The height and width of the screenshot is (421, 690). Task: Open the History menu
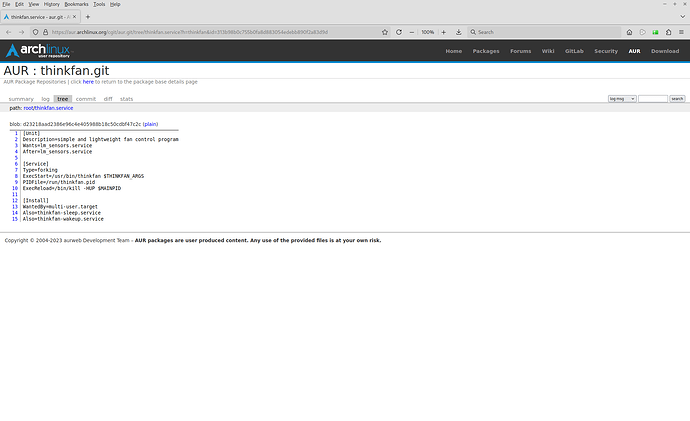51,4
